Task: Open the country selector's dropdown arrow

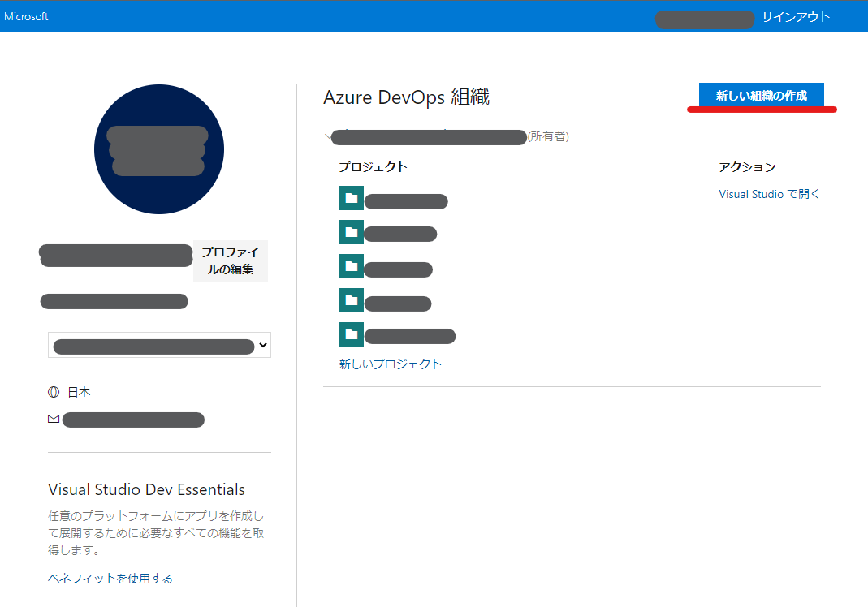Action: click(x=262, y=344)
